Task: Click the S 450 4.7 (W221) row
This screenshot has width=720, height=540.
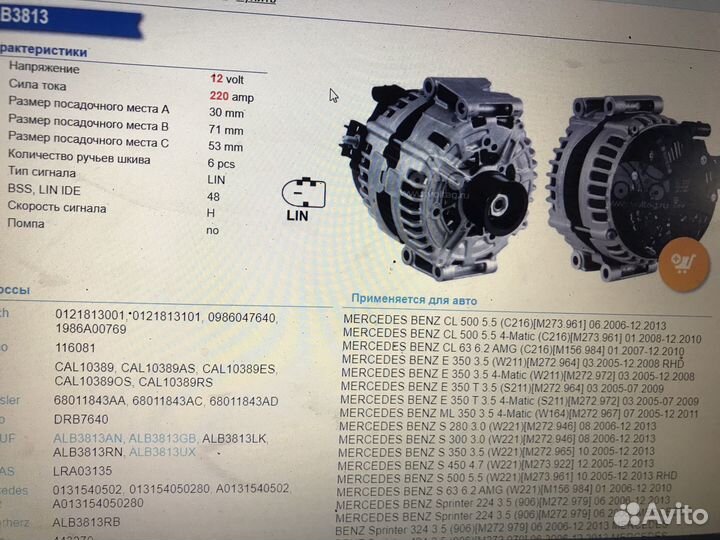Action: coord(495,464)
